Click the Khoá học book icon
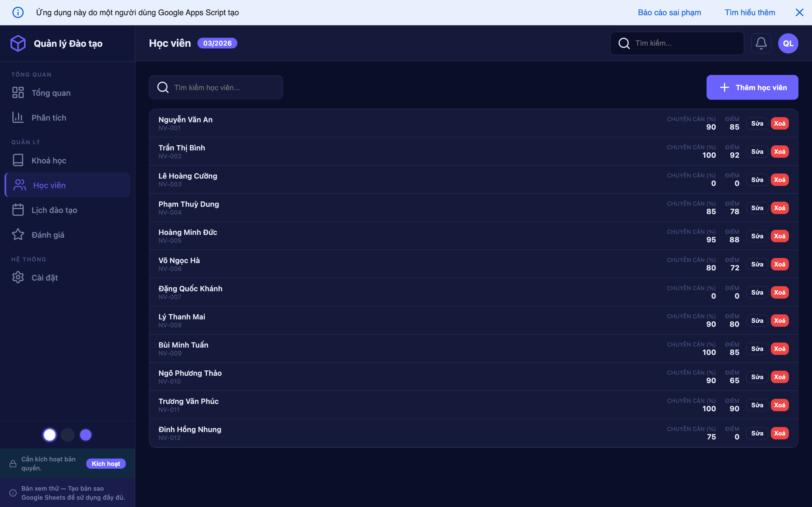Viewport: 812px width, 507px height. (x=18, y=161)
